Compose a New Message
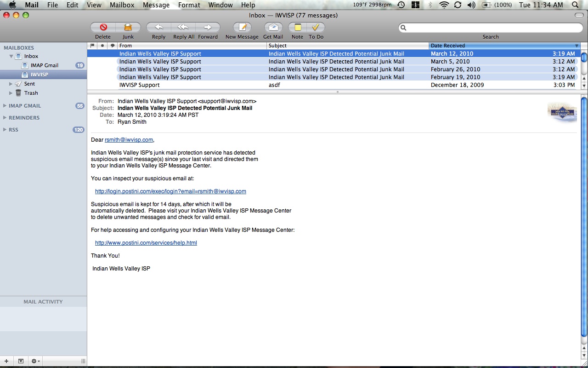The height and width of the screenshot is (368, 588). pos(242,27)
